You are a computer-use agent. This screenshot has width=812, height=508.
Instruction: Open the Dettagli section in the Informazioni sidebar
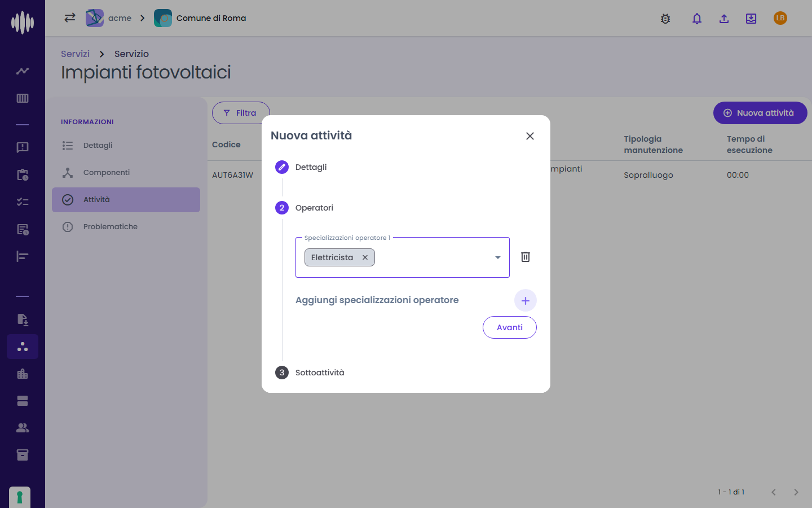[x=126, y=146]
